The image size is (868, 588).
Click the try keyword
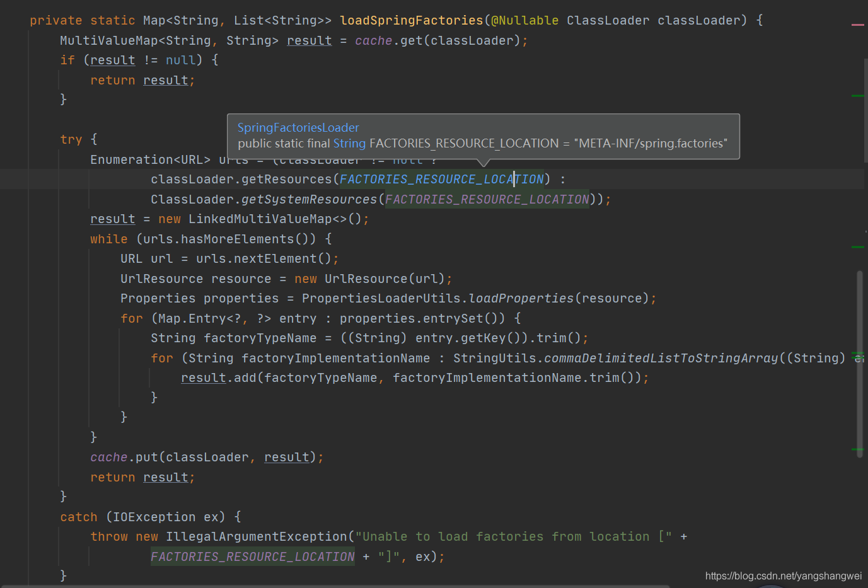coord(71,139)
